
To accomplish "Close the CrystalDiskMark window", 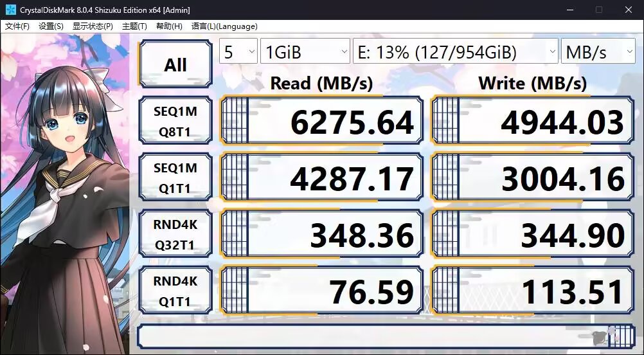I will (x=629, y=10).
